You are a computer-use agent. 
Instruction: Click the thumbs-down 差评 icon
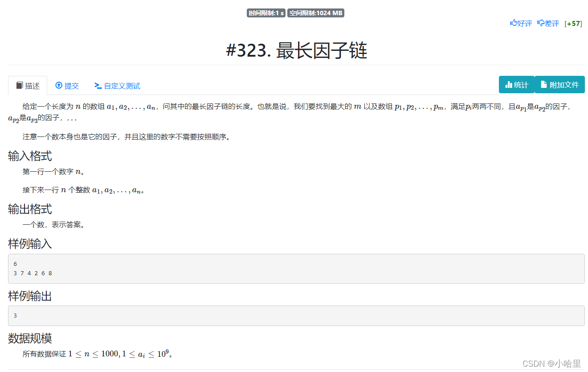coord(541,23)
